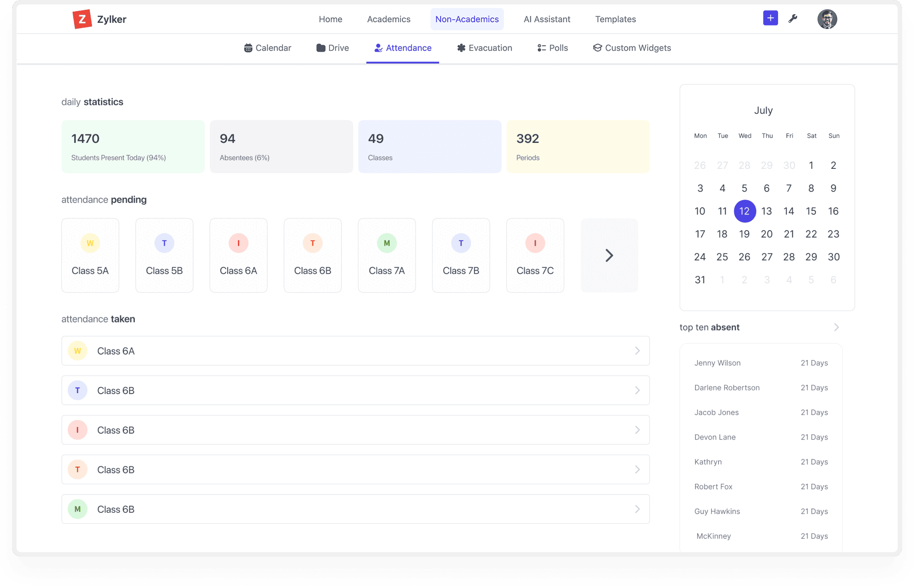Open the Class 5A pending attendance card

point(90,255)
